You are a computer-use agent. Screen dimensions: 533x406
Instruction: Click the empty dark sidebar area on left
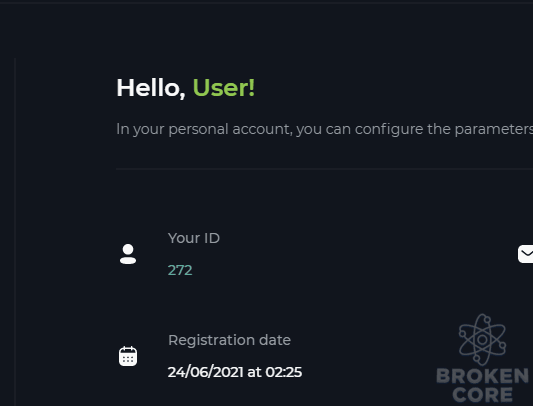point(7,231)
